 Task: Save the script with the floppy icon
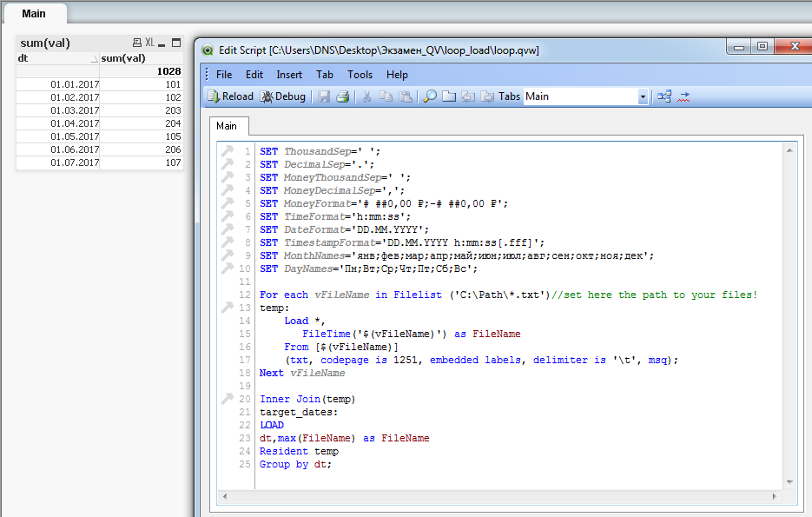324,96
